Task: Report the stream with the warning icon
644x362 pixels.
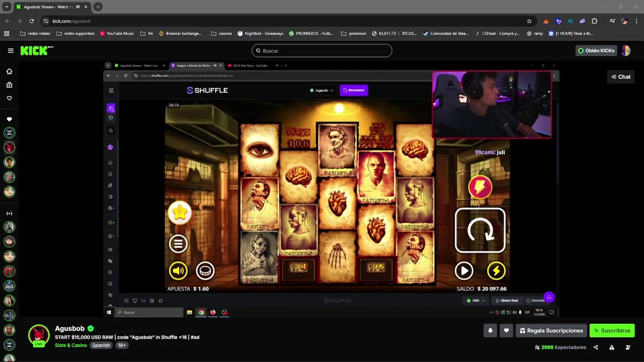Action: coord(612,347)
